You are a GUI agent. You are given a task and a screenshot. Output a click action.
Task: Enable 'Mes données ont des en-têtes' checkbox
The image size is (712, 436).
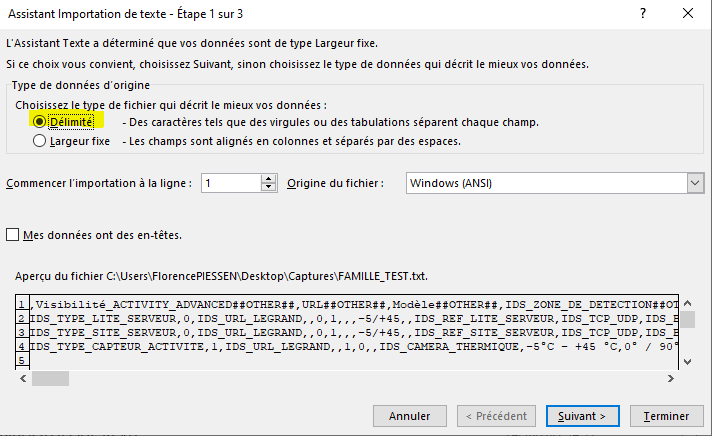pyautogui.click(x=13, y=235)
